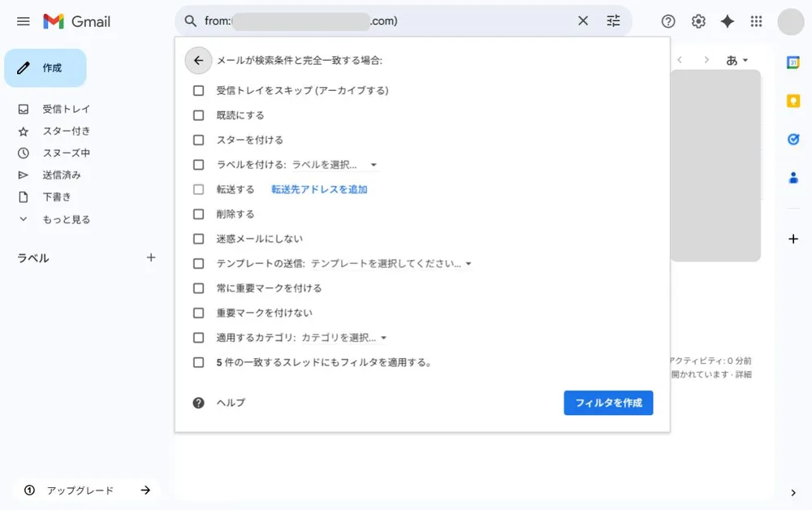Open Google Calendar side panel icon
The height and width of the screenshot is (510, 812).
[x=793, y=63]
